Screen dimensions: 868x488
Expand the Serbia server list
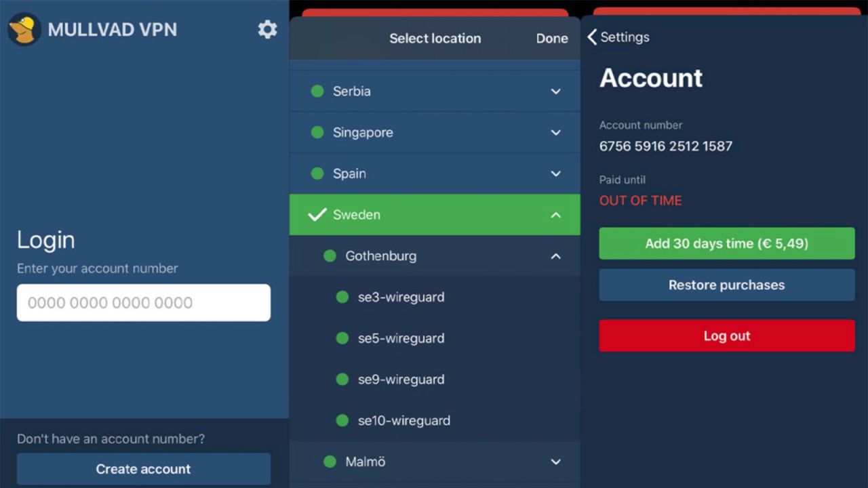(x=555, y=91)
